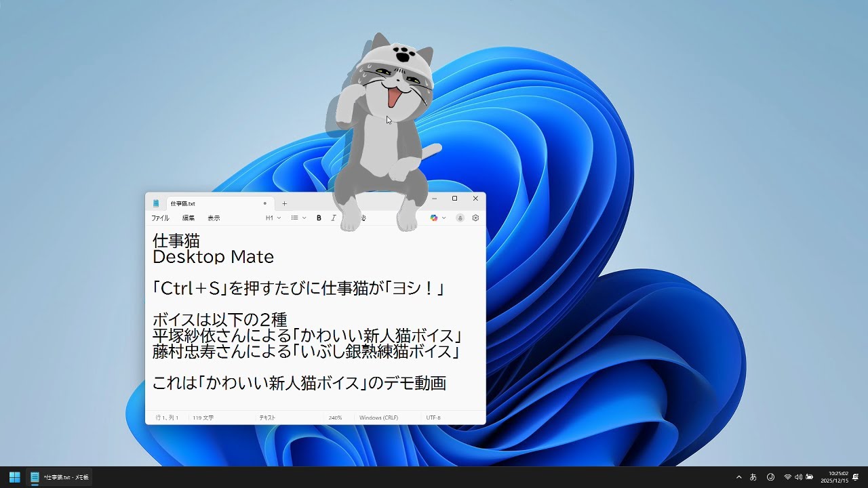Click the Notepad app icon in the title bar
Viewport: 868px width, 488px height.
(156, 203)
